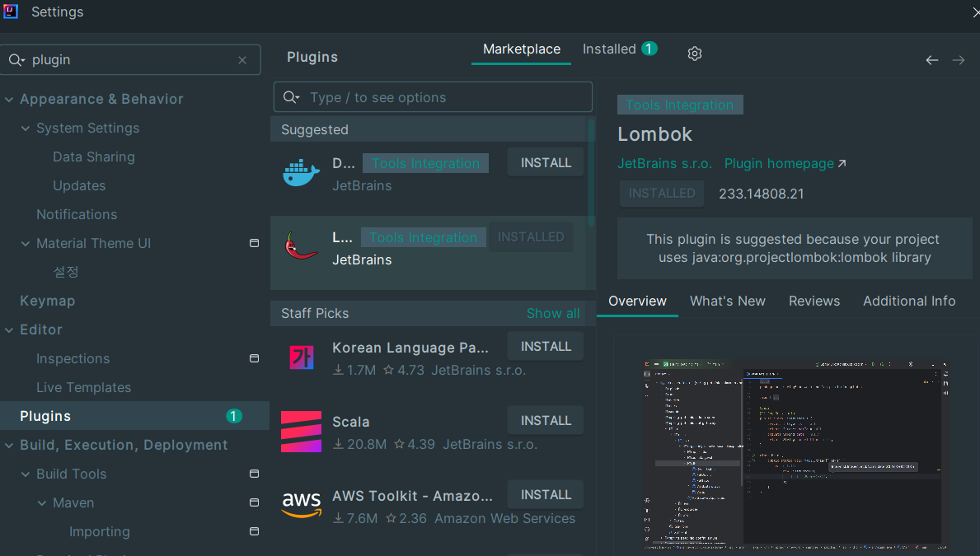Open the Lombok screenshot thumbnail
The height and width of the screenshot is (556, 980).
pos(795,455)
